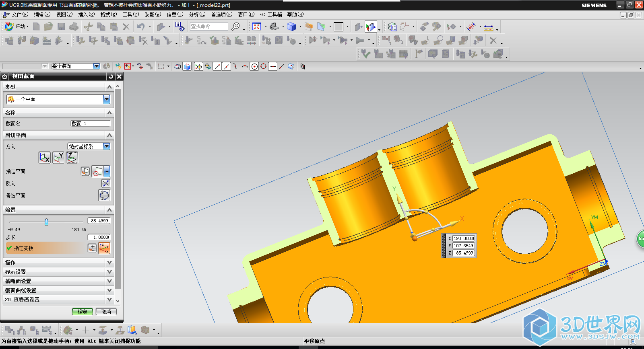Screen dimensions: 644x349
Task: Toggle the quadrant point snap
Action: [264, 66]
